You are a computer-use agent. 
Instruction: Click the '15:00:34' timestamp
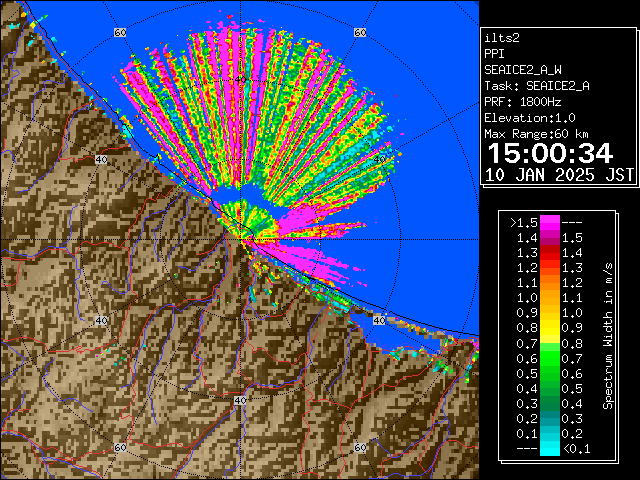coord(550,153)
